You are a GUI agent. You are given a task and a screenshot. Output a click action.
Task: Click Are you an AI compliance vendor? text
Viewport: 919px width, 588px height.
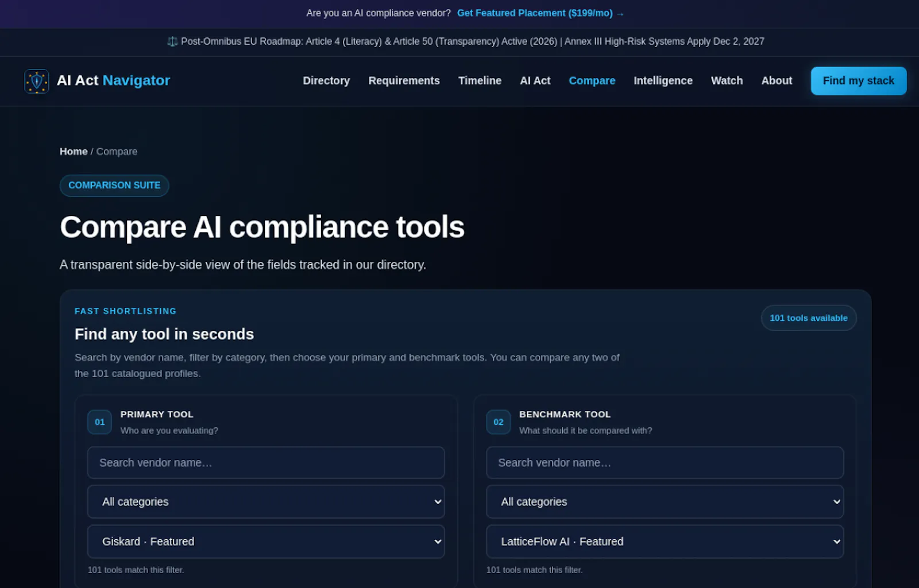(379, 13)
